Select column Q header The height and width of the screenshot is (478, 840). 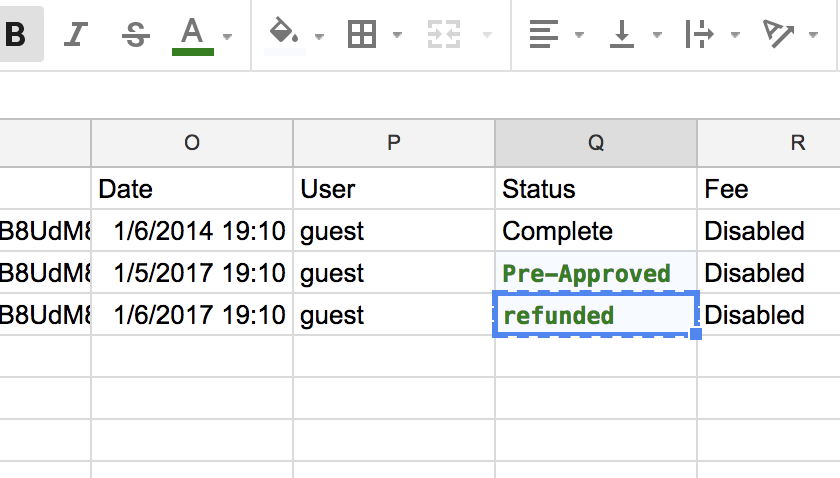tap(596, 143)
